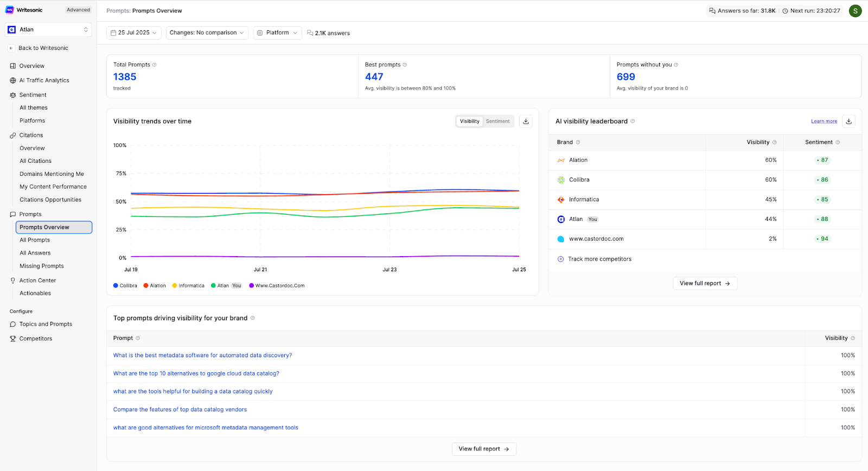Download the visibility trends chart

526,122
